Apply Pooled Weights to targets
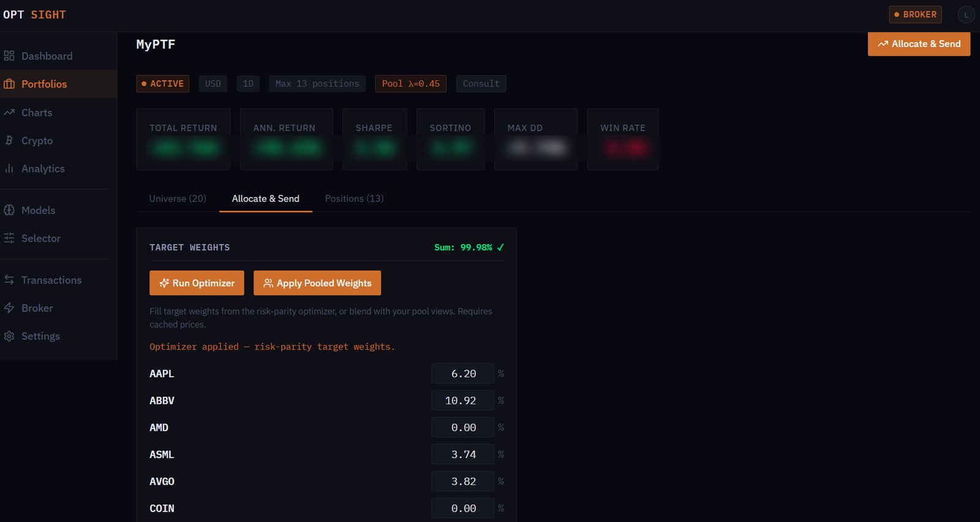 tap(317, 283)
